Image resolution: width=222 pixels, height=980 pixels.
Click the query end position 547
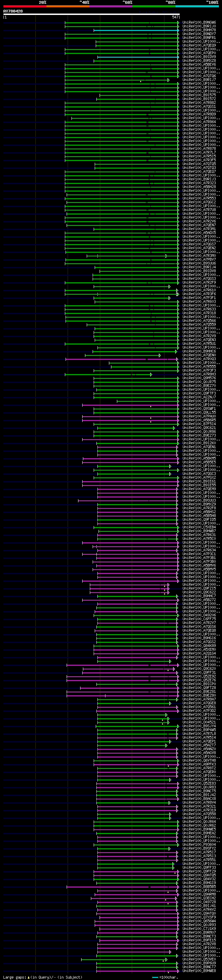point(175,17)
